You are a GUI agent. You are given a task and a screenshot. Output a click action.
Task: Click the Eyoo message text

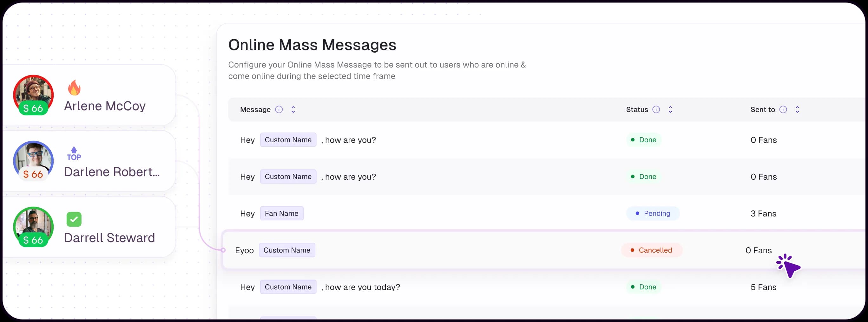click(244, 250)
